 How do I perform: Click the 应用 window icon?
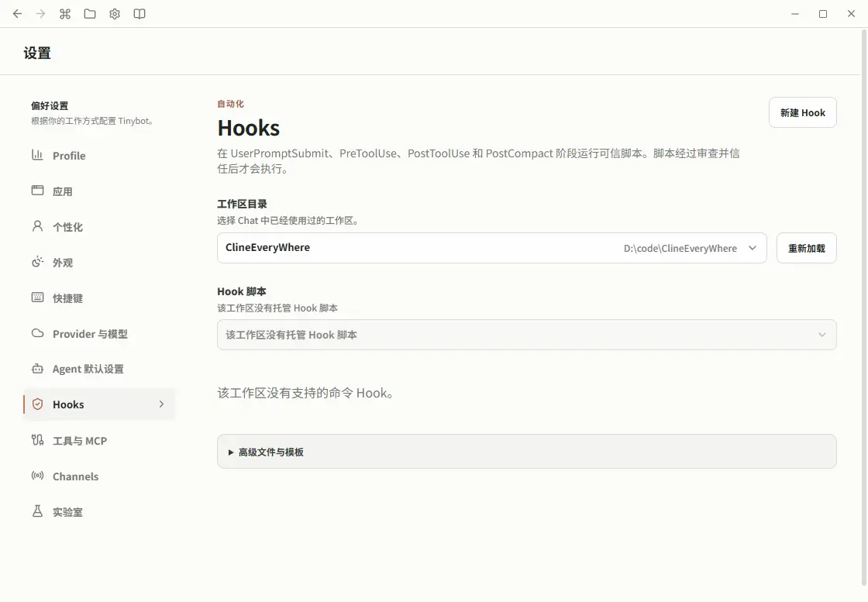(x=37, y=191)
